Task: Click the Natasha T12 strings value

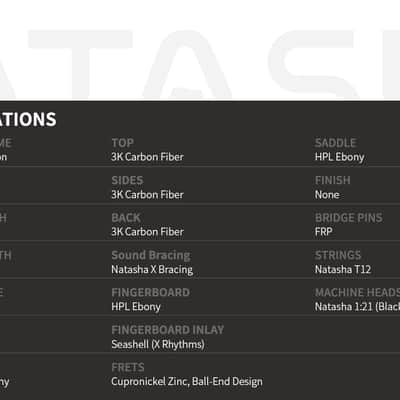Action: coord(343,269)
